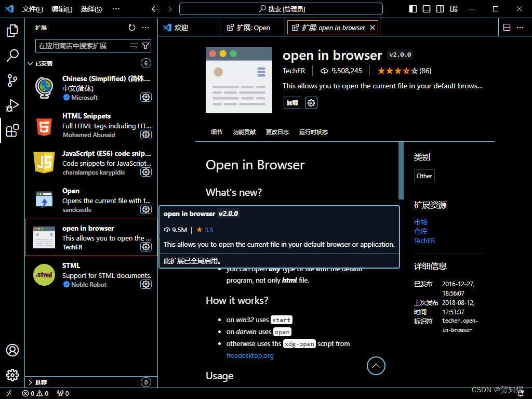The image size is (532, 399).
Task: Refresh the extensions list
Action: click(132, 28)
